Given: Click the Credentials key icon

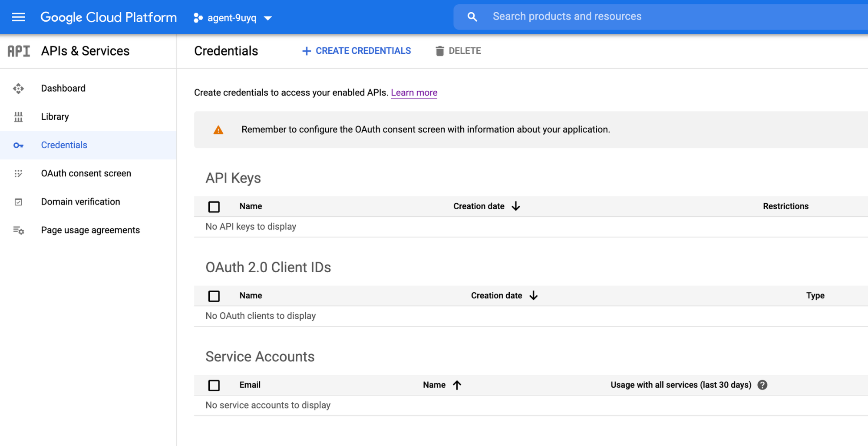Looking at the screenshot, I should coord(18,145).
